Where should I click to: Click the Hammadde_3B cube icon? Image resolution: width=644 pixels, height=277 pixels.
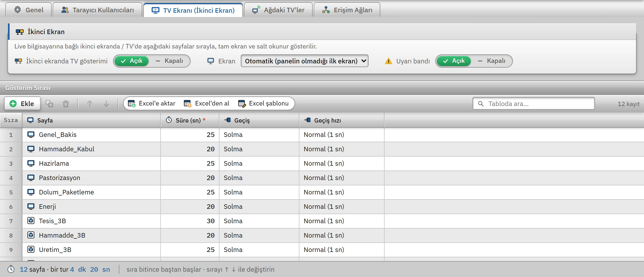coord(31,235)
